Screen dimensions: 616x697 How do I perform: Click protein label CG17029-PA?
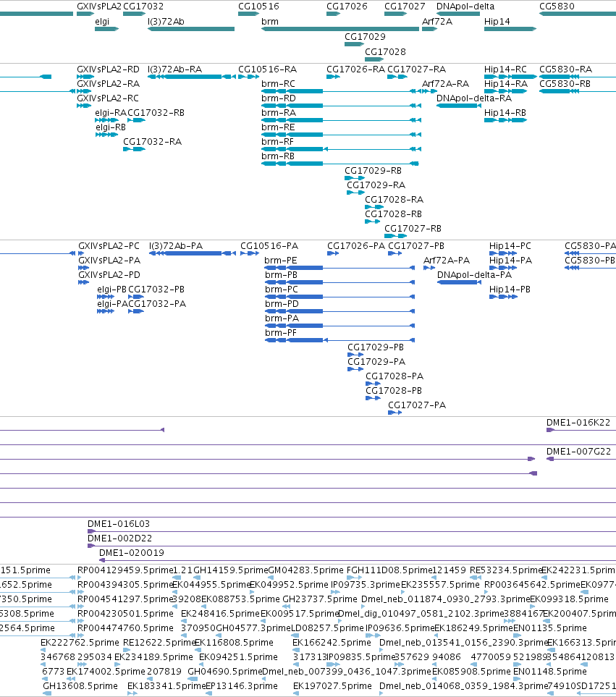point(376,361)
